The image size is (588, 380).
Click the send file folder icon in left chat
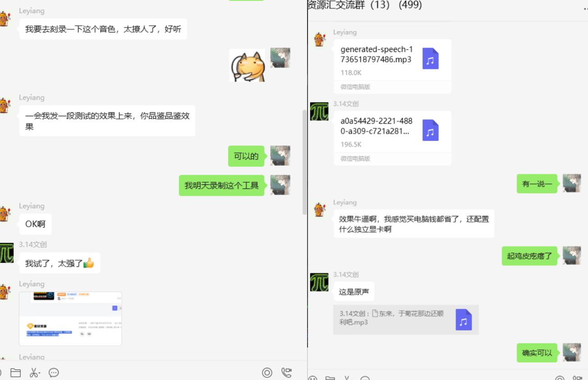(16, 373)
